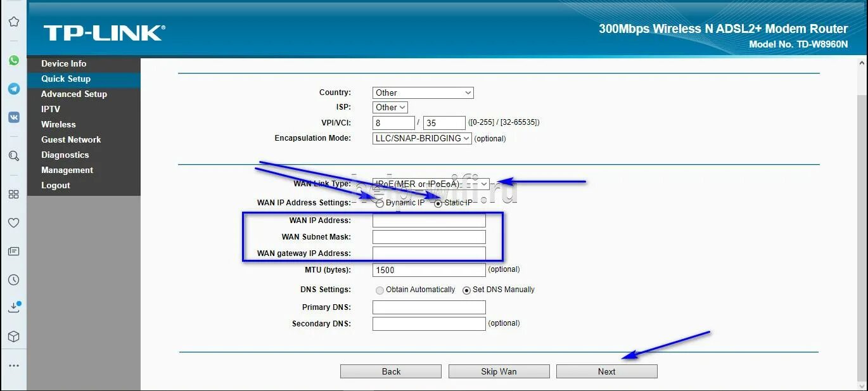Image resolution: width=868 pixels, height=391 pixels.
Task: Open the sidebar search magnifier icon
Action: click(x=13, y=156)
